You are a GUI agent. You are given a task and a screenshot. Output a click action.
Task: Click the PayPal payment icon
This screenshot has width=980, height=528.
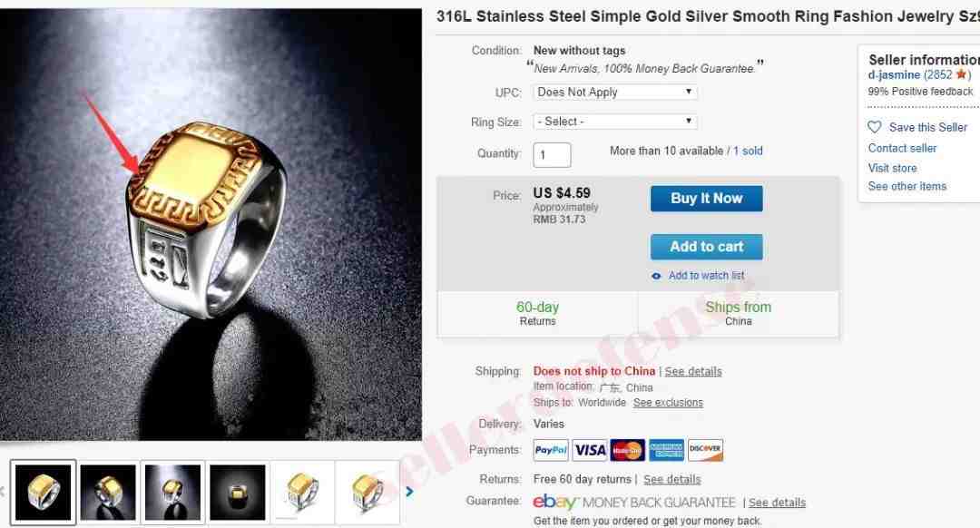tap(551, 450)
